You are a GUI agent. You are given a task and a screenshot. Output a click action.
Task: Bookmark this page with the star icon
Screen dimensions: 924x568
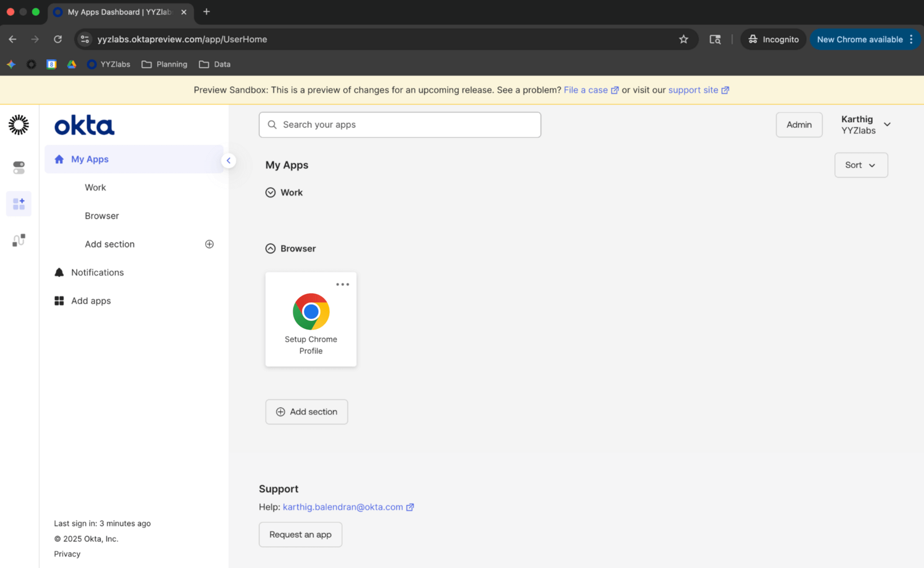pos(683,39)
